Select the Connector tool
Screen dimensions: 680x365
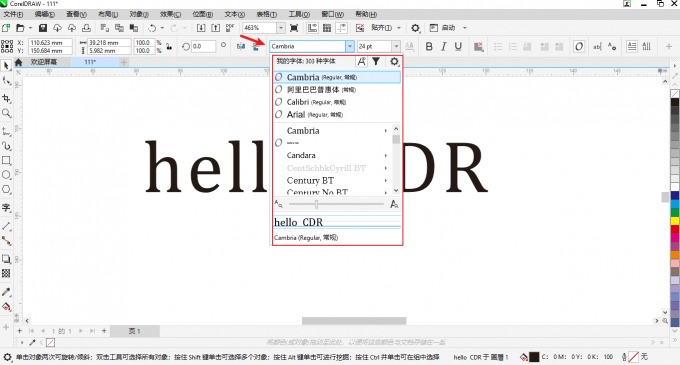coord(6,241)
